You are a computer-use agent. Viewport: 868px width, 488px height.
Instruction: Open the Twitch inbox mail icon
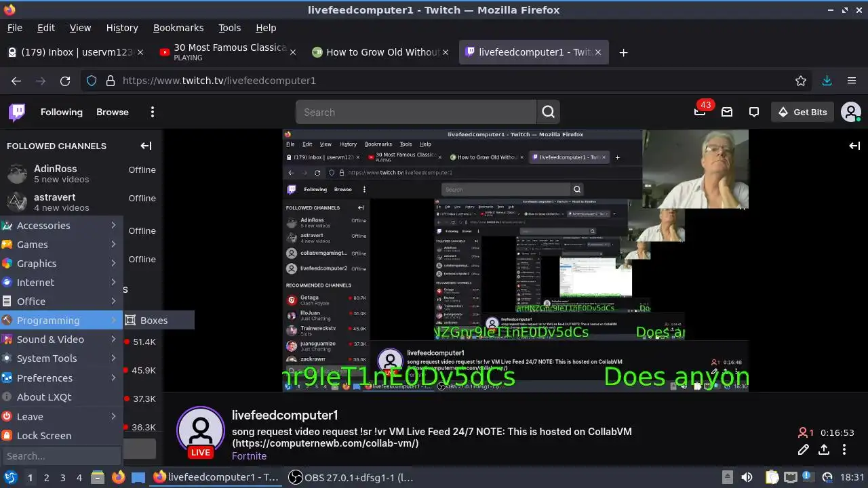click(x=727, y=112)
